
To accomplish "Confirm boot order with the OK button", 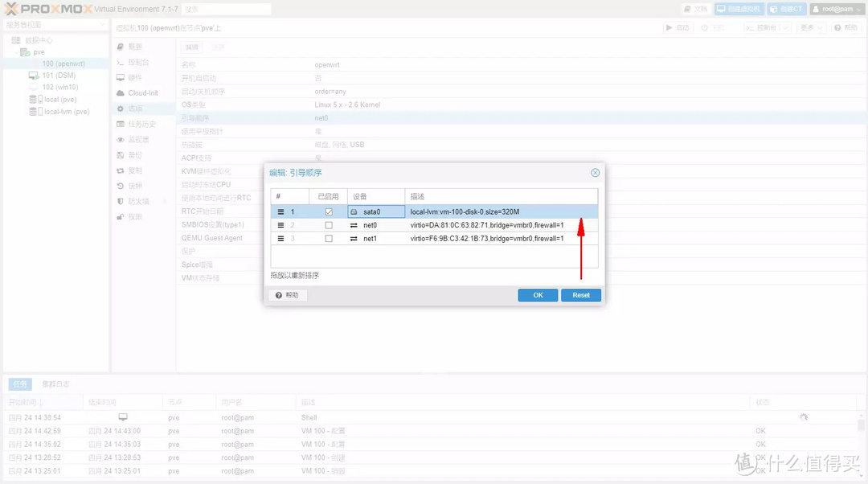I will [x=538, y=295].
